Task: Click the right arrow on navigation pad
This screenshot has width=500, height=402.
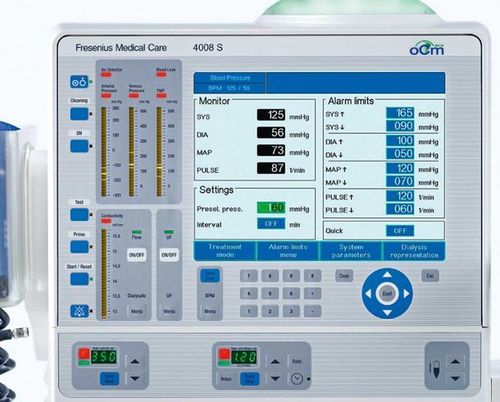Action: tap(406, 294)
